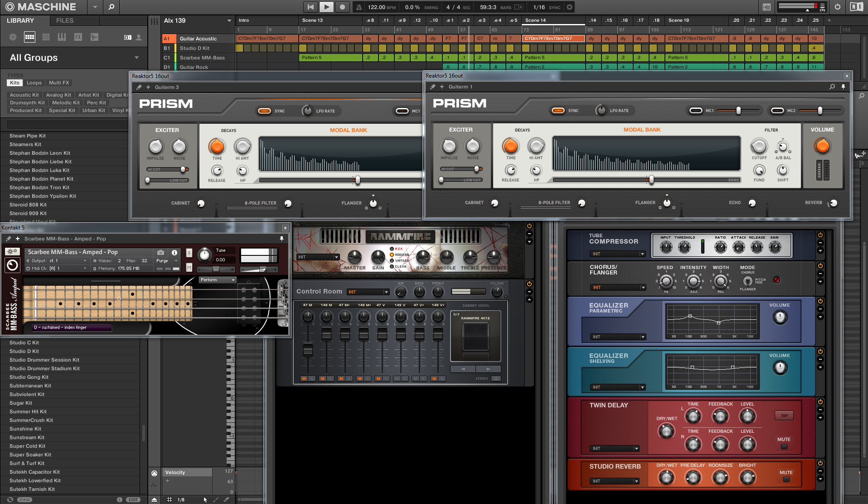Switch to the FILES tab
Screen dimensions: 868x504
tap(65, 20)
